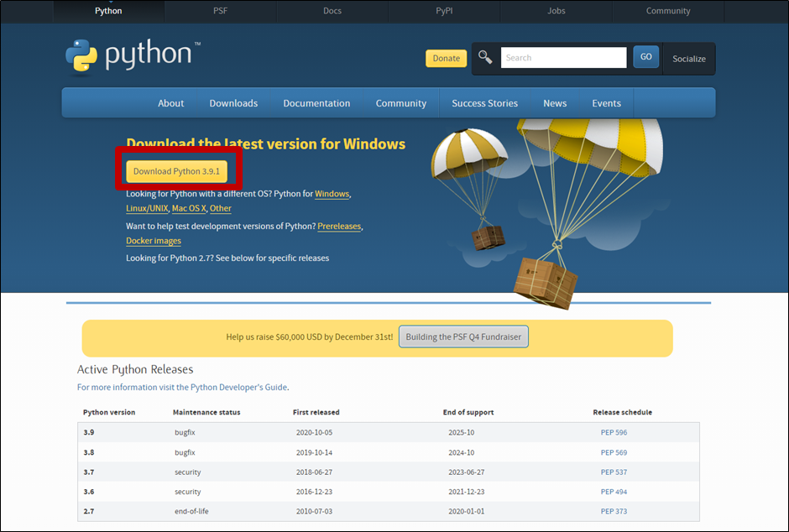The image size is (789, 532).
Task: Click the 2020-10-05 first released date
Action: [x=315, y=432]
